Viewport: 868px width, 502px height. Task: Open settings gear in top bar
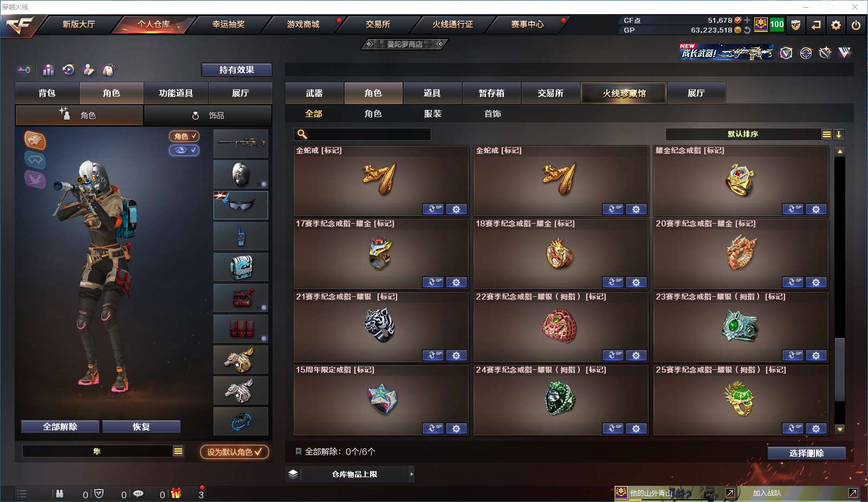click(836, 25)
